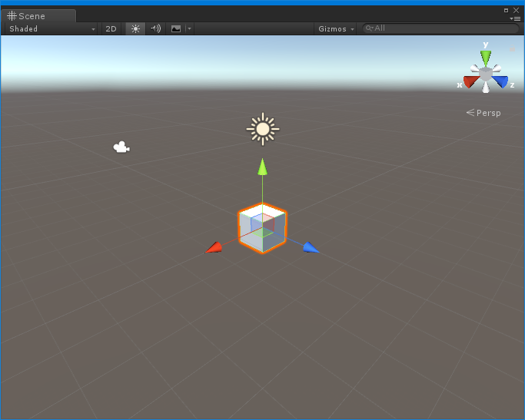This screenshot has height=420, width=525.
Task: Click the x label on orientation gizmo
Action: coord(460,85)
